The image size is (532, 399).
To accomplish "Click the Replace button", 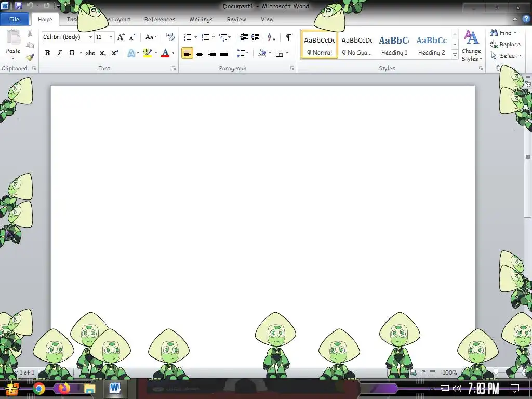I will pos(505,44).
